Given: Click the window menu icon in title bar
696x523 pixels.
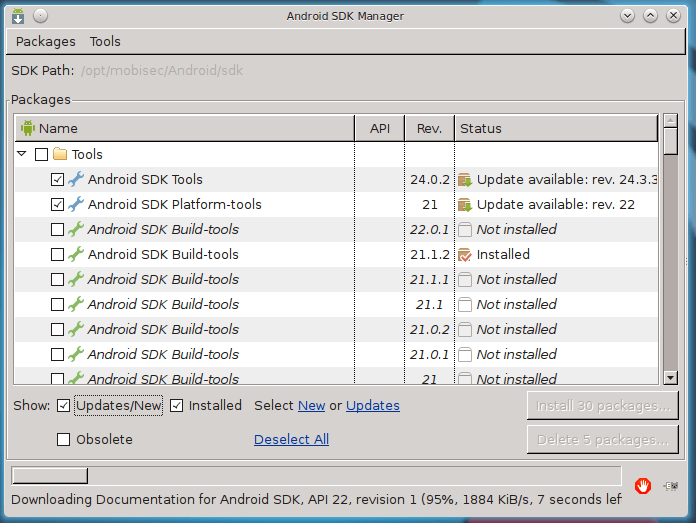Looking at the screenshot, I should [x=18, y=15].
